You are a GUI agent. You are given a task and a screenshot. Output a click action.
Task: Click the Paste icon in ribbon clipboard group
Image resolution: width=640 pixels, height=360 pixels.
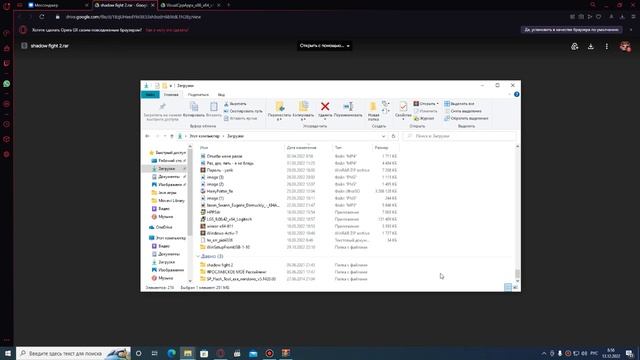tap(213, 107)
